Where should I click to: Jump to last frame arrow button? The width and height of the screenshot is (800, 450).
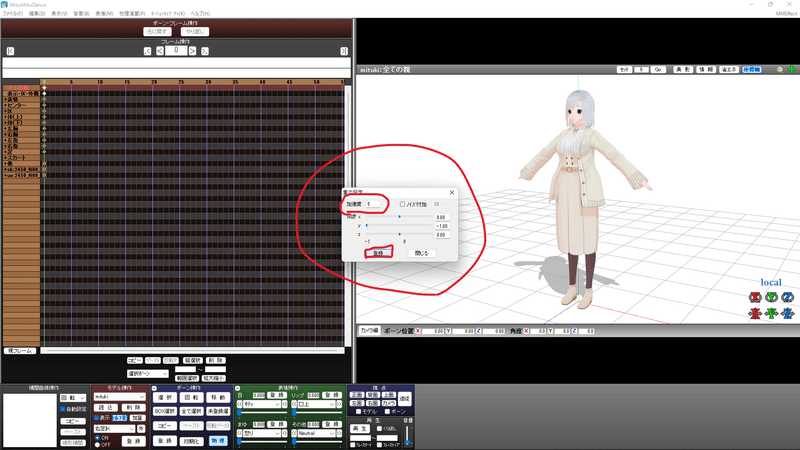point(344,51)
